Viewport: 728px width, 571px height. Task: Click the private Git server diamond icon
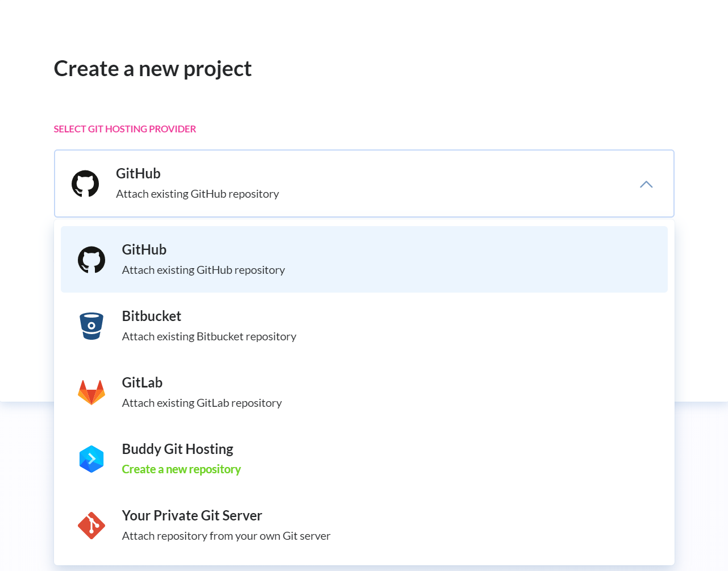(x=91, y=526)
